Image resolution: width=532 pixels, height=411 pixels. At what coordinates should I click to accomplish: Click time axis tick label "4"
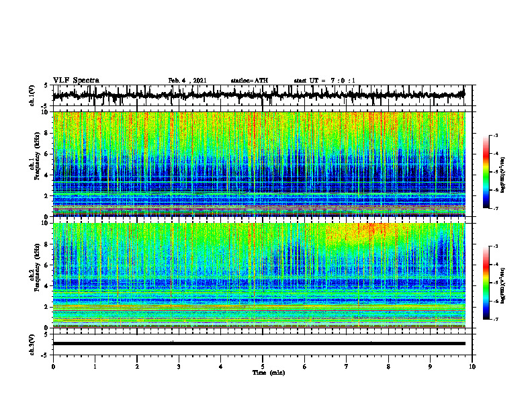pos(221,367)
